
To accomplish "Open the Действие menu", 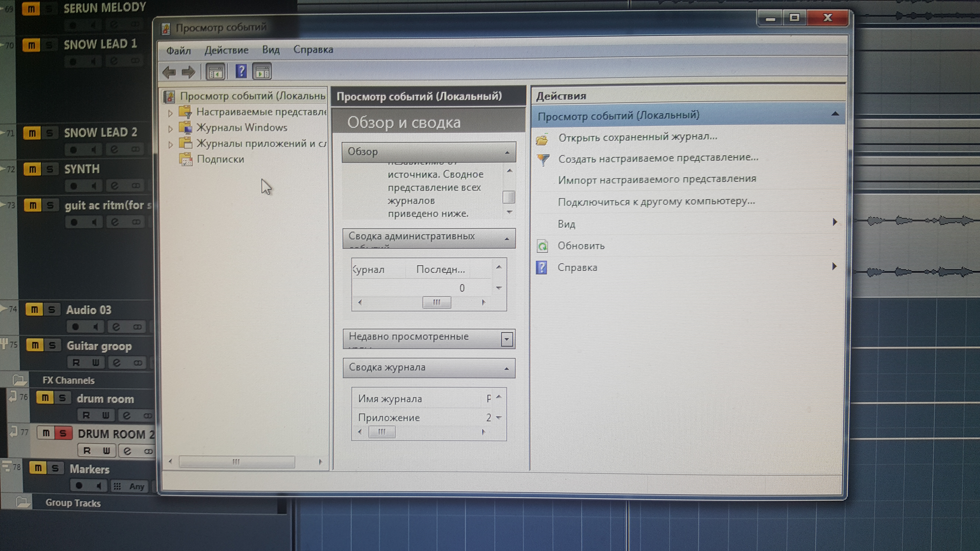I will point(226,50).
